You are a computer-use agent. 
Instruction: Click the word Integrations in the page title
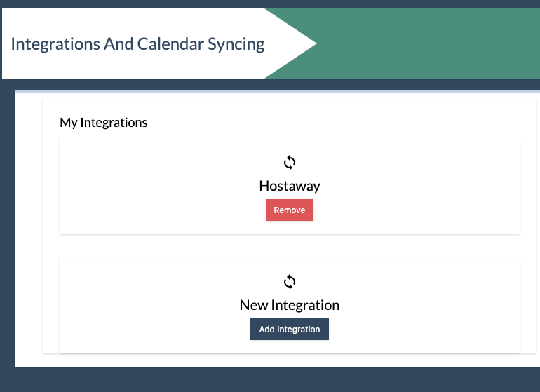click(55, 45)
